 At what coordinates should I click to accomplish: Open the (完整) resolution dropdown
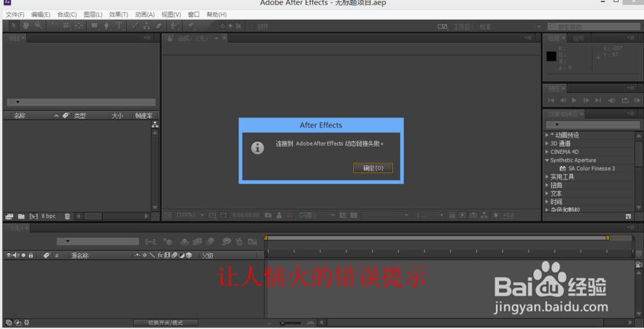tap(316, 215)
